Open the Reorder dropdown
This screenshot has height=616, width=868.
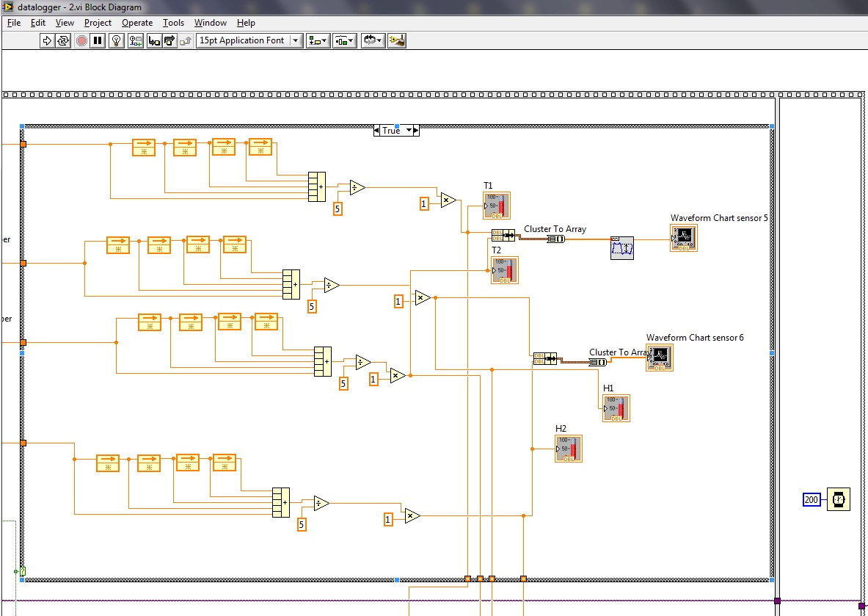click(373, 40)
